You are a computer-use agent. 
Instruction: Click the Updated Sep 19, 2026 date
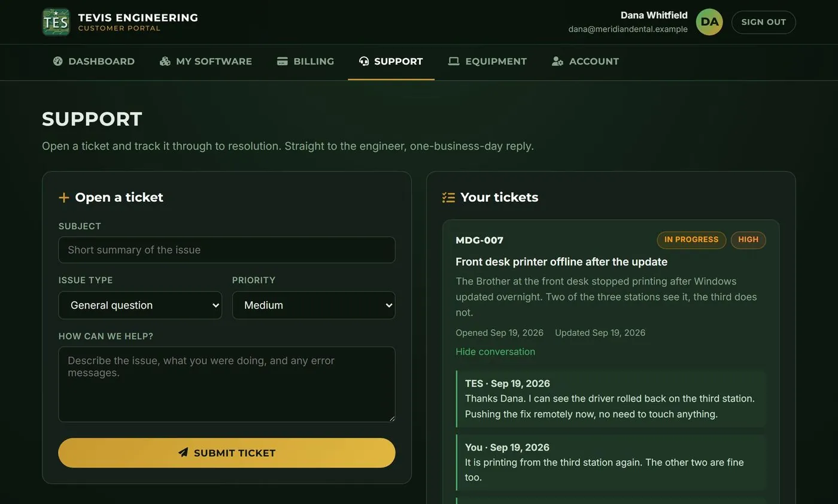(x=600, y=333)
